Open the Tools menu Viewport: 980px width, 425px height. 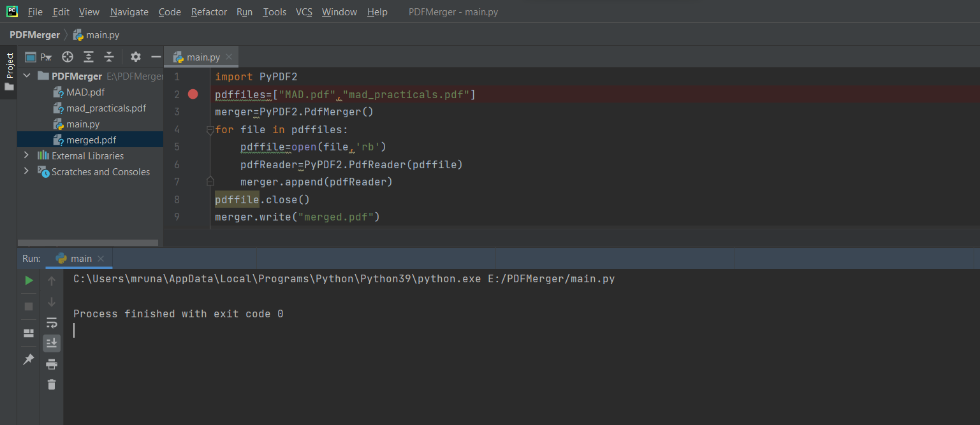click(x=275, y=12)
